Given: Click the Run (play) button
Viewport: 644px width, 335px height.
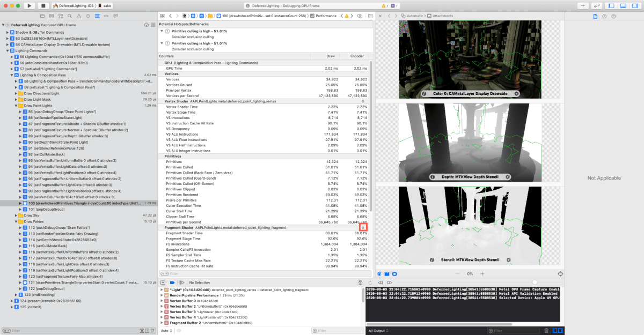Looking at the screenshot, I should click(x=29, y=5).
